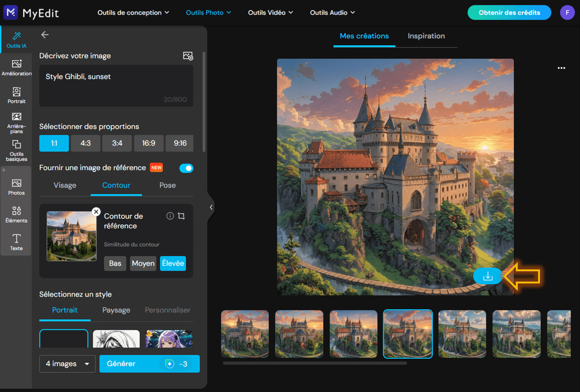This screenshot has height=392, width=580.
Task: Select the 4:3 proportion
Action: [86, 143]
